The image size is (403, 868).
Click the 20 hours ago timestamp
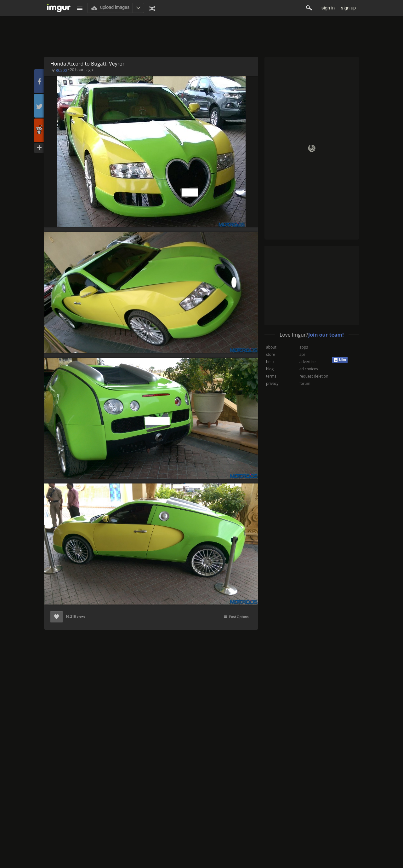[x=81, y=70]
